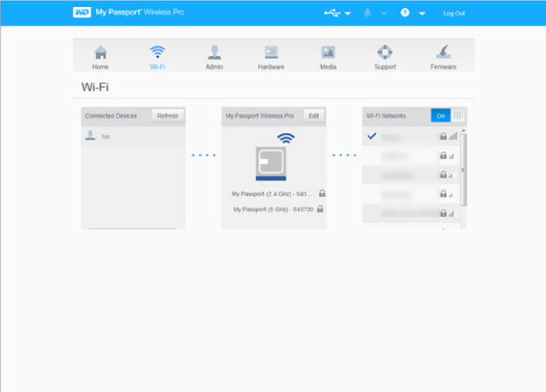Click the scrollbar up arrow in networks list
The width and height of the screenshot is (546, 392).
[463, 130]
